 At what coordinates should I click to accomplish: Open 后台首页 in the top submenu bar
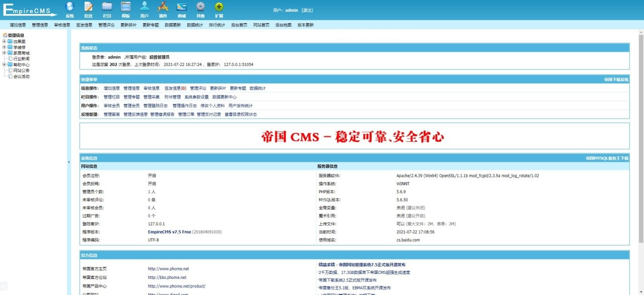[x=239, y=25]
